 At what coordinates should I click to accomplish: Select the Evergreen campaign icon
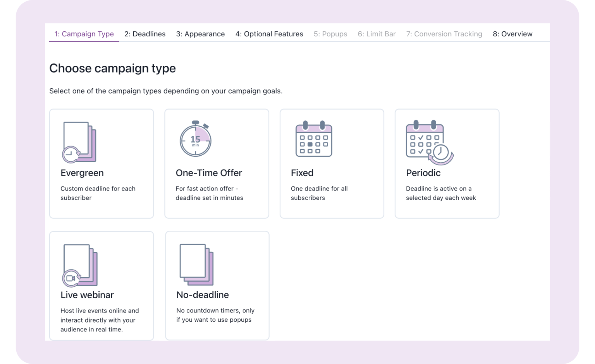point(79,142)
